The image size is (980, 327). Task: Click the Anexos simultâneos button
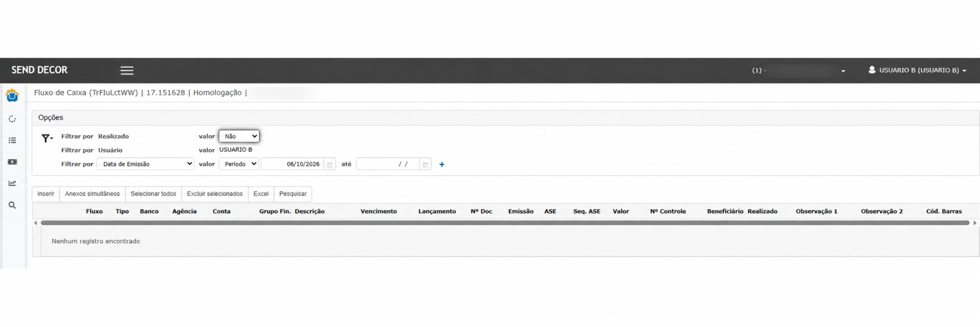pos(92,194)
